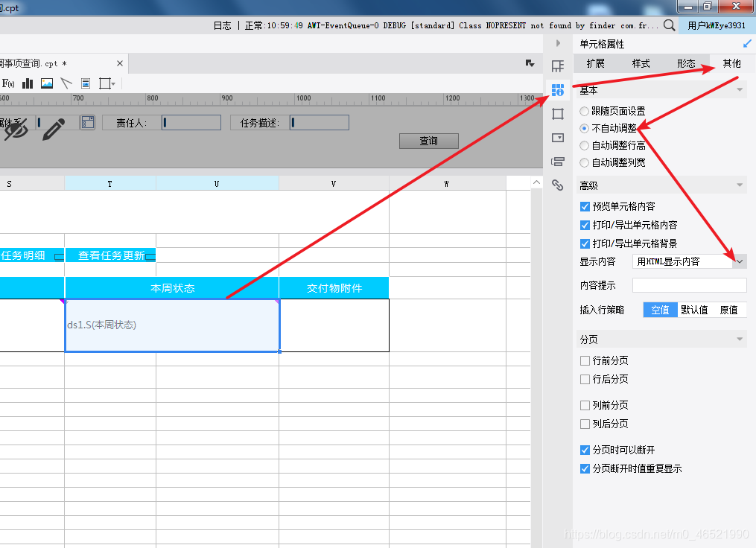Open the cell element panel icon in sidebar

(558, 66)
